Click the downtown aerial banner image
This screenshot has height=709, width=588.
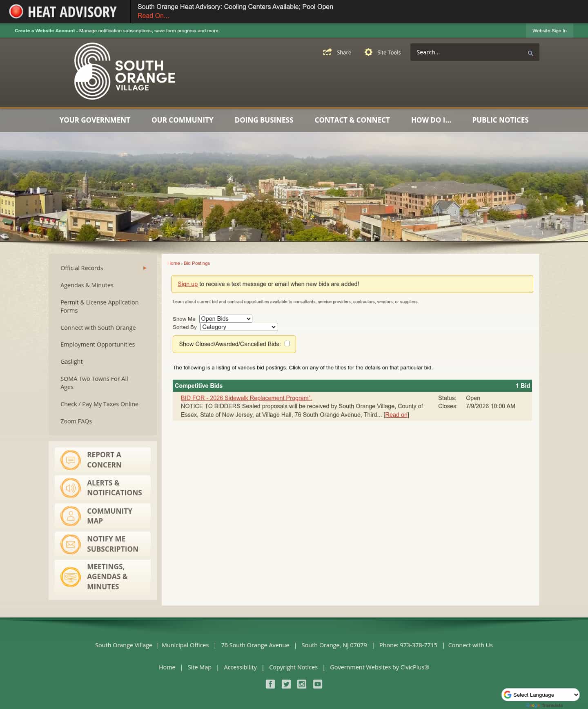pyautogui.click(x=294, y=187)
